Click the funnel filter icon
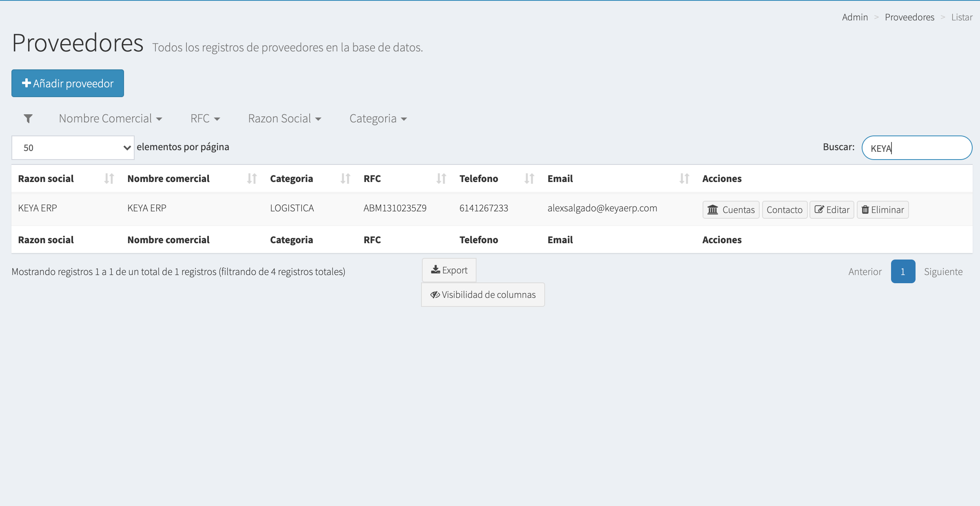Screen dimensions: 980x506 point(28,119)
